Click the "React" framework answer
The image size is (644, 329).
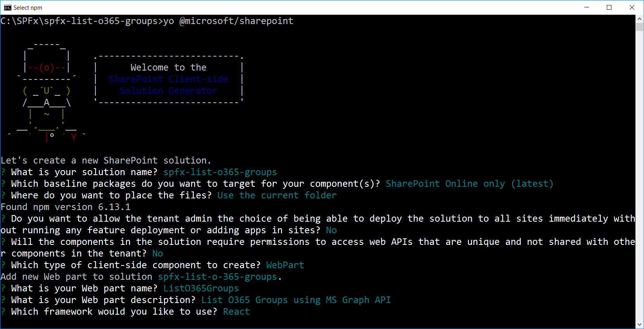[x=237, y=312]
